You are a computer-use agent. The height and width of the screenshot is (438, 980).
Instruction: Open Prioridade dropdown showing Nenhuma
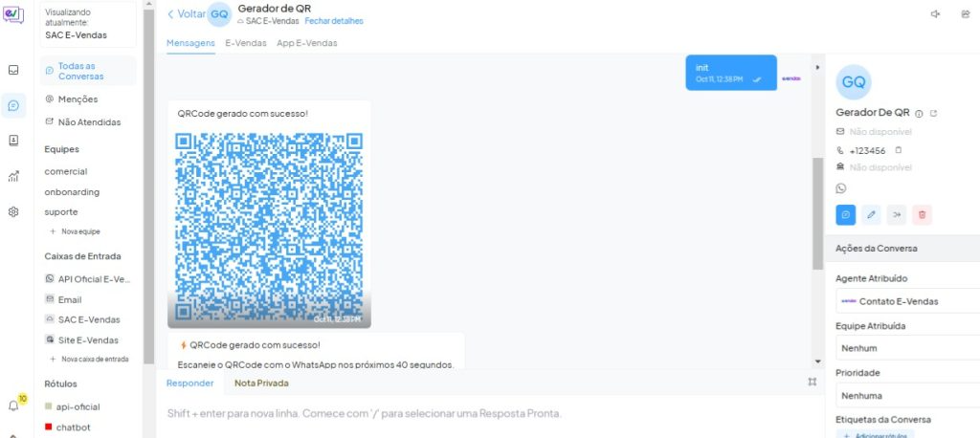point(907,396)
